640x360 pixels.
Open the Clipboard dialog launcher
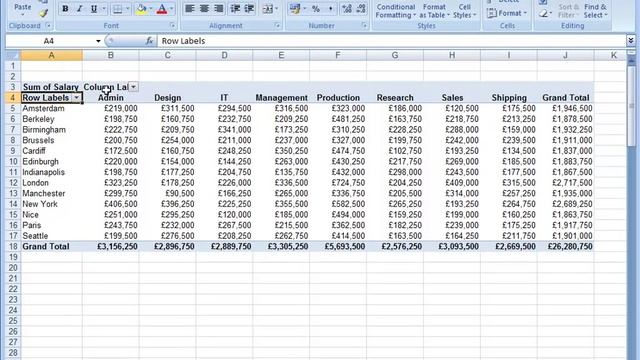pos(49,26)
